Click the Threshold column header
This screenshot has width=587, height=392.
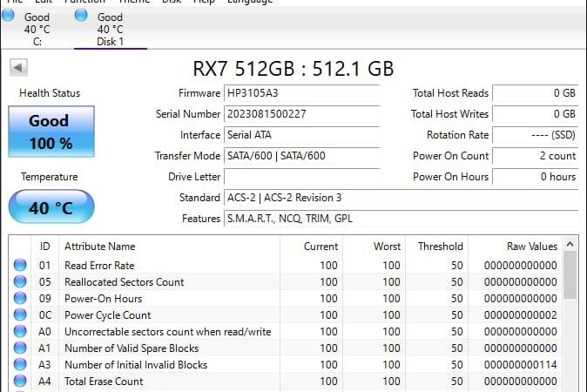[x=441, y=247]
